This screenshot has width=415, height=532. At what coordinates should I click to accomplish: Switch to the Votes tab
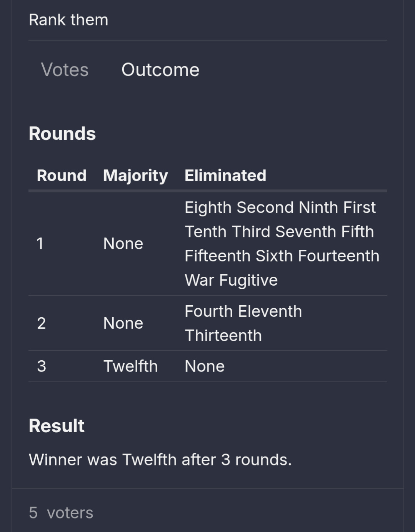pos(65,70)
